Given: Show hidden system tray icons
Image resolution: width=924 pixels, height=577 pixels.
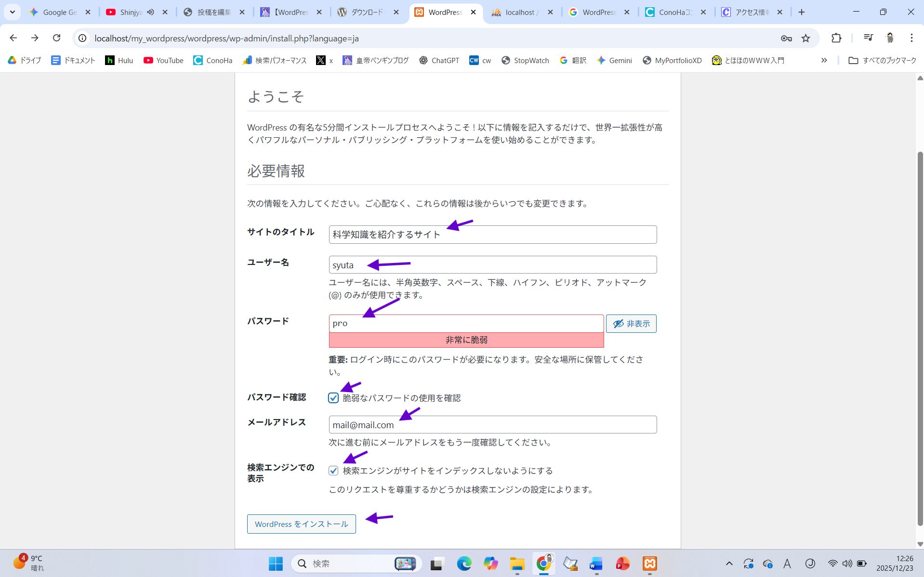Looking at the screenshot, I should point(729,563).
